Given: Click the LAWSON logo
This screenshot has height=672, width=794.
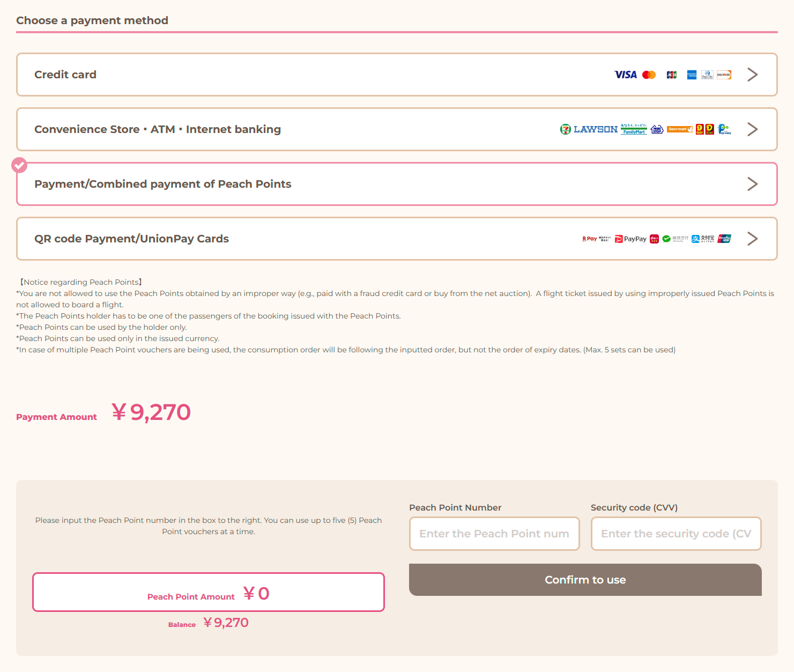Looking at the screenshot, I should [596, 129].
